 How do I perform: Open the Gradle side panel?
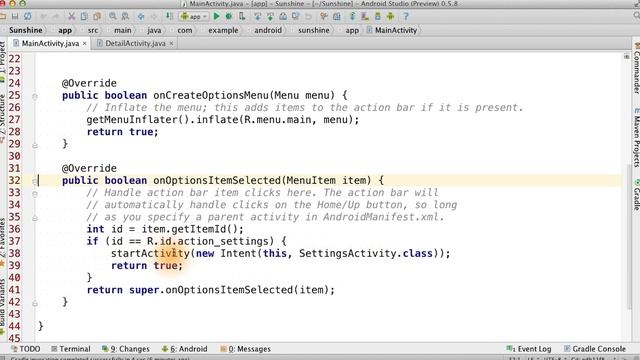(636, 195)
